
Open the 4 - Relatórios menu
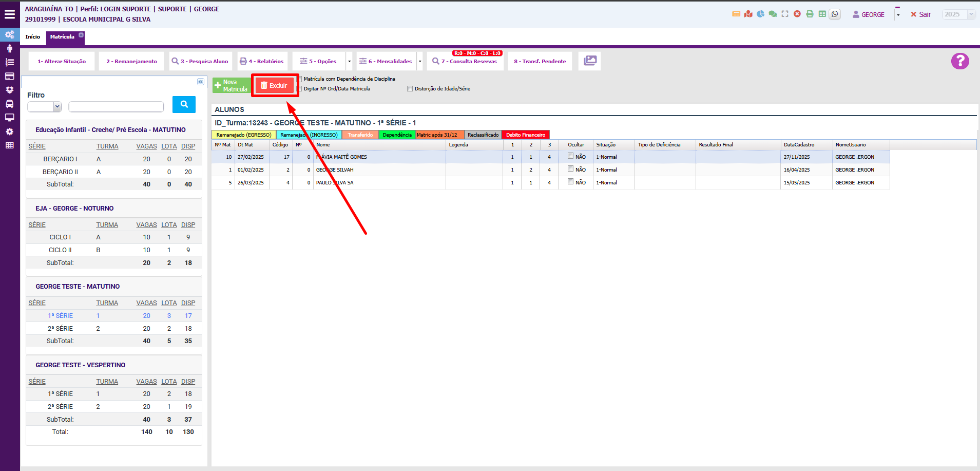262,62
